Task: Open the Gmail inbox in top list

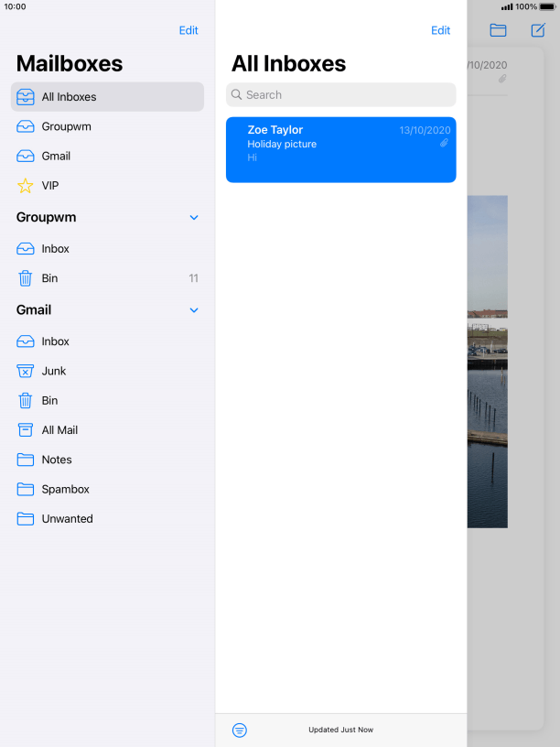Action: coord(107,156)
